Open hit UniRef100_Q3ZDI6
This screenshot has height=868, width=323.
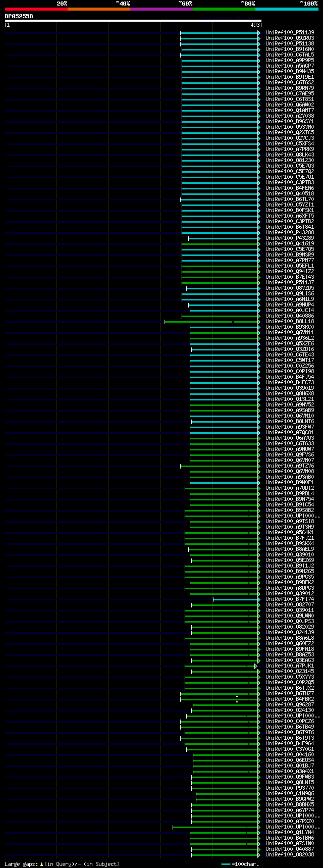[x=290, y=349]
